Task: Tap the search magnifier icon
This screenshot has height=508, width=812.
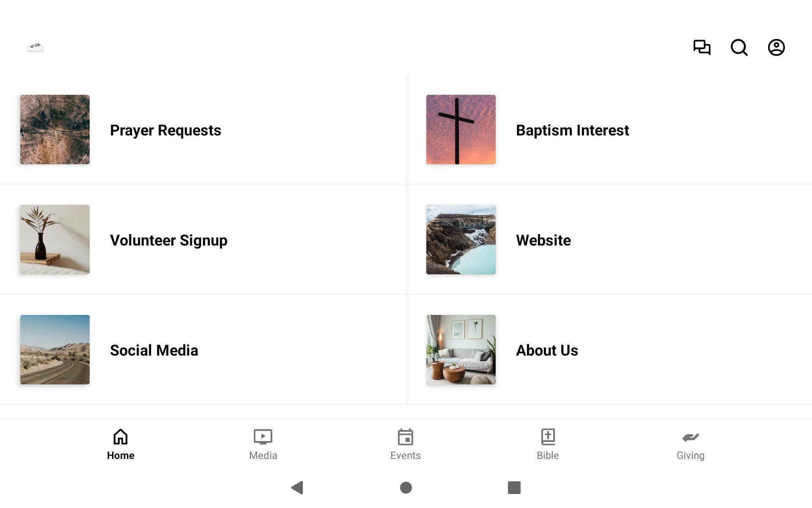Action: coord(739,47)
